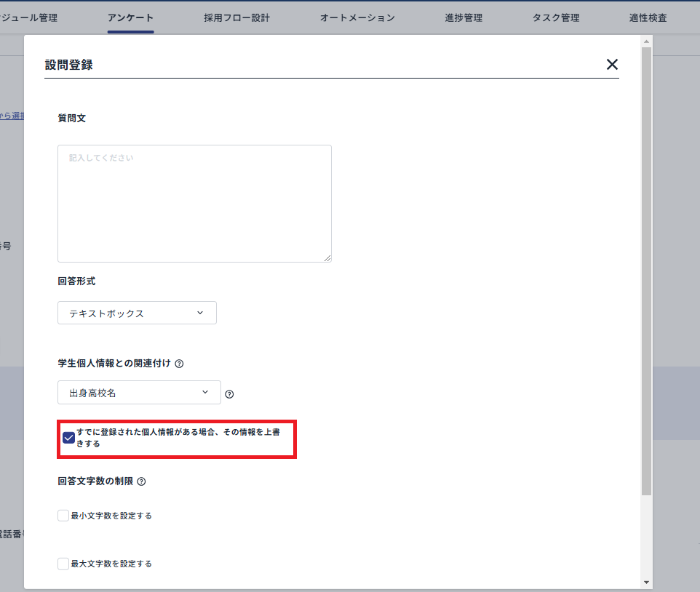Click the アンケート tab in the navigation bar
Viewport: 700px width, 592px height.
(130, 17)
